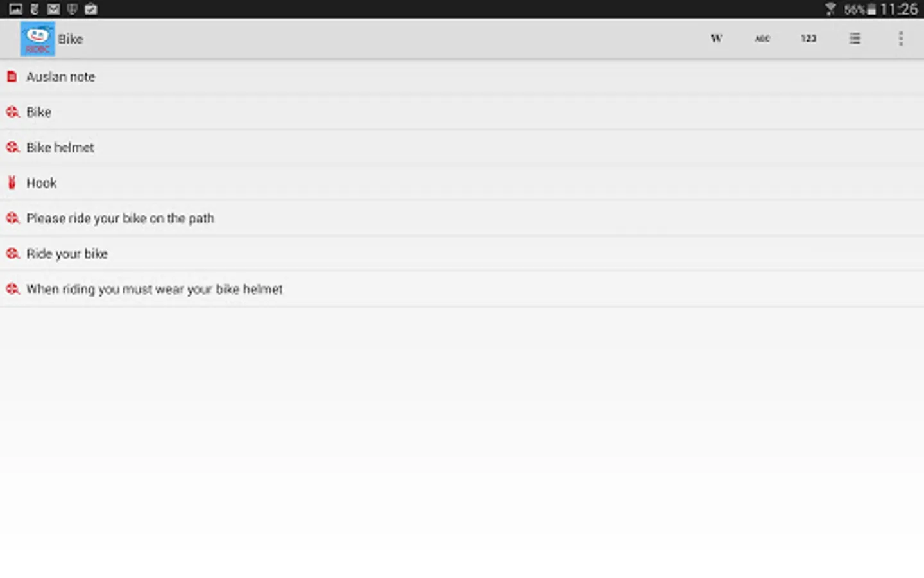Tap the sign icon beside Bike helmet

pyautogui.click(x=13, y=147)
